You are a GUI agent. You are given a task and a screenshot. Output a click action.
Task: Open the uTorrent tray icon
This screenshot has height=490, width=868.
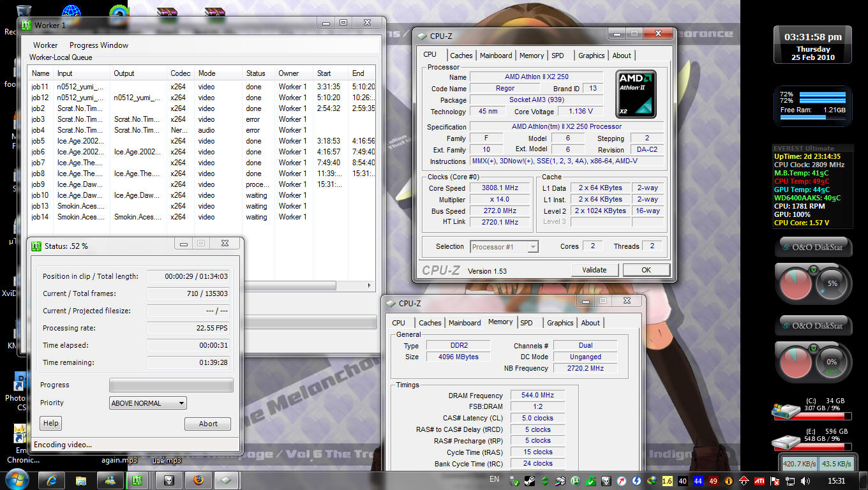[575, 480]
